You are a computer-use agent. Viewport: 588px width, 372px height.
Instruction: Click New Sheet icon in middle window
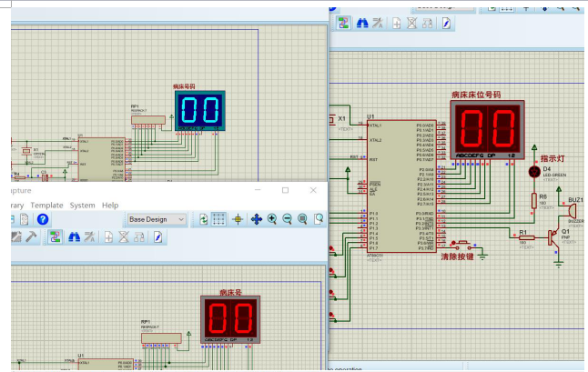pos(108,237)
